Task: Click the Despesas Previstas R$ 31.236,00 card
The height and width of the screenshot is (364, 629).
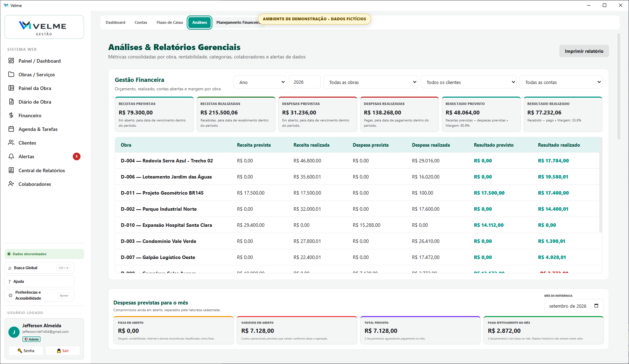Action: pos(318,114)
